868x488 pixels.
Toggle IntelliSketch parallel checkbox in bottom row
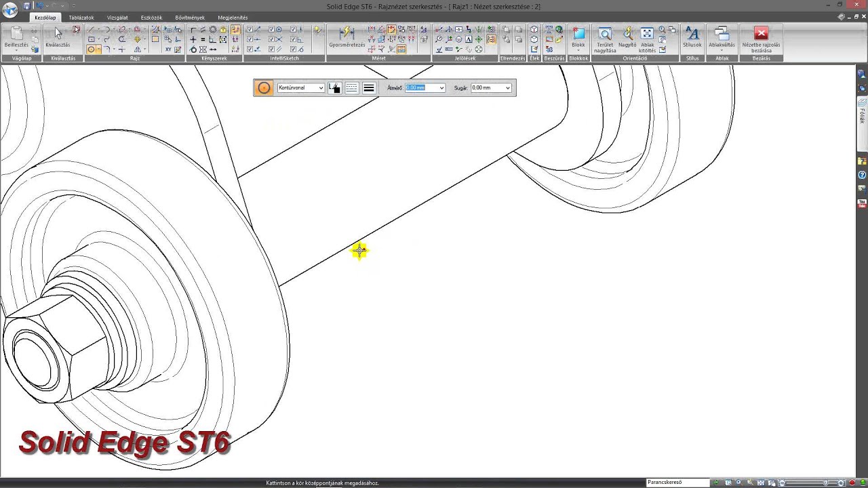pyautogui.click(x=271, y=49)
